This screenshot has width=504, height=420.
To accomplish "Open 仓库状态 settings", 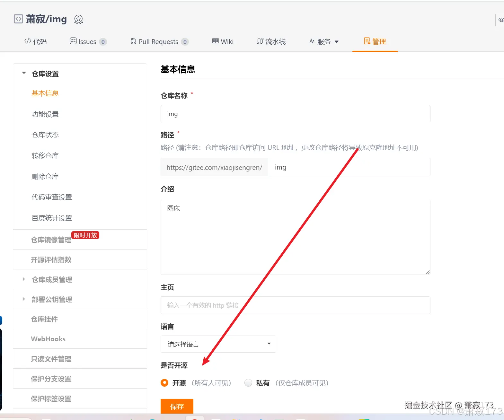I will [x=45, y=135].
